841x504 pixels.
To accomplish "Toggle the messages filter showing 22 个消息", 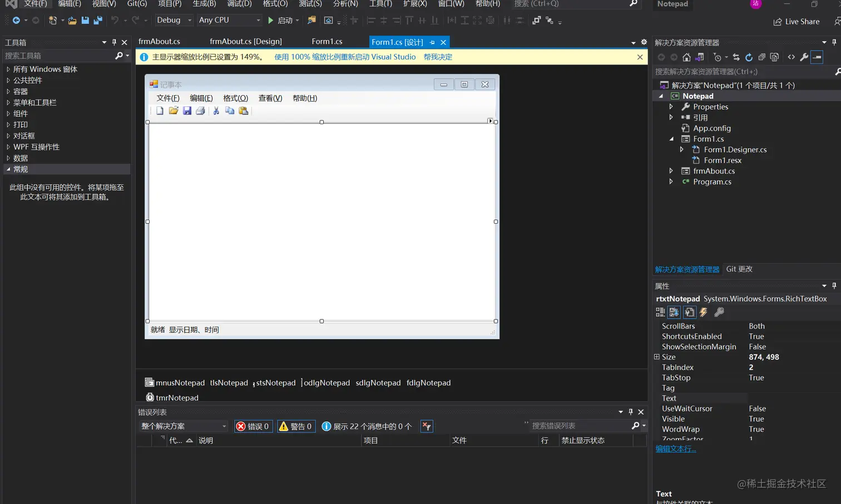I will click(367, 426).
